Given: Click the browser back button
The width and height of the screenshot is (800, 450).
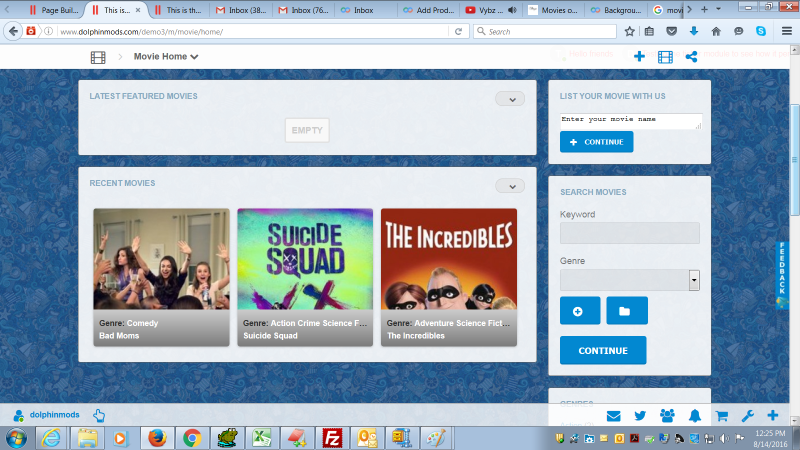Looking at the screenshot, I should tap(13, 31).
